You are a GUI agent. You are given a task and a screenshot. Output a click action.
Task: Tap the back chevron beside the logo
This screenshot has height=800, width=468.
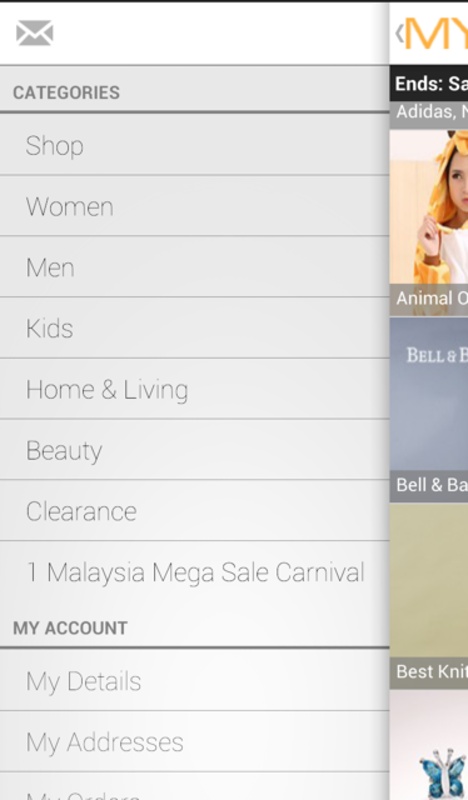point(399,34)
